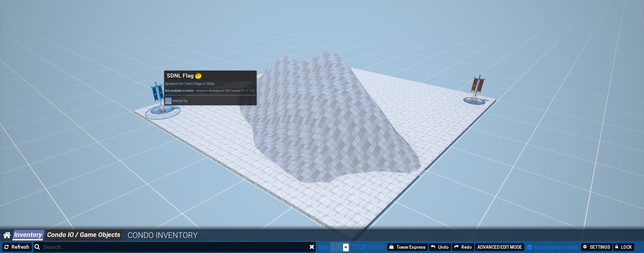Disable the Enable Surface Editing checkbox
Screen dimensions: 644x253
(530, 247)
